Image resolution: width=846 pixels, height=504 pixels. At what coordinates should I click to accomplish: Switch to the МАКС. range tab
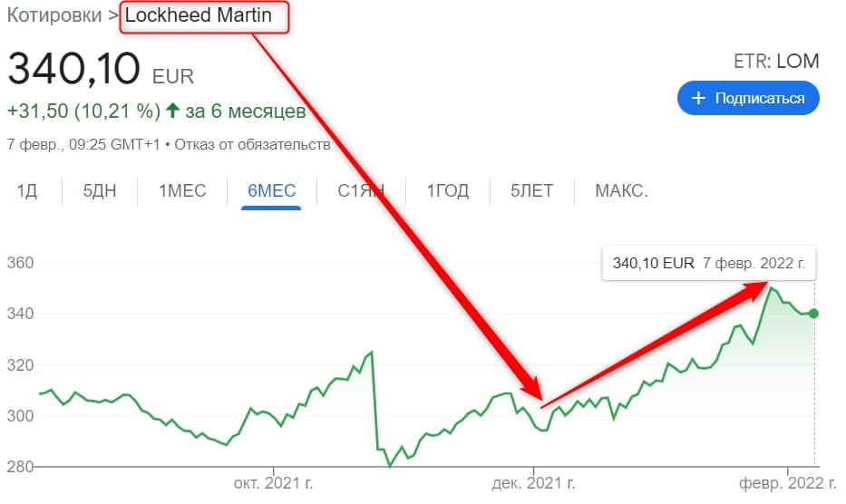coord(621,191)
